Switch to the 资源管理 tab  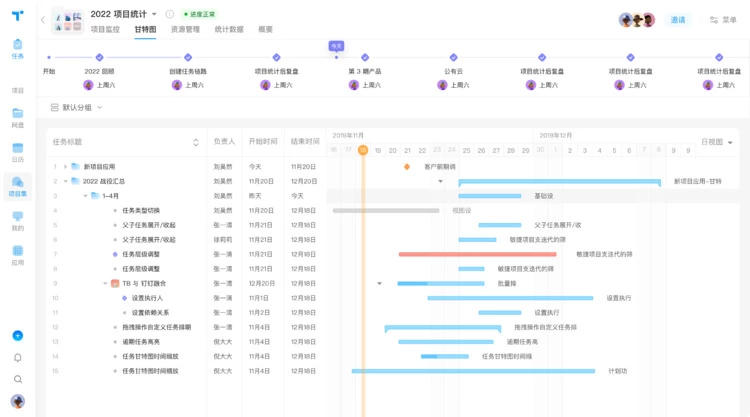click(185, 30)
